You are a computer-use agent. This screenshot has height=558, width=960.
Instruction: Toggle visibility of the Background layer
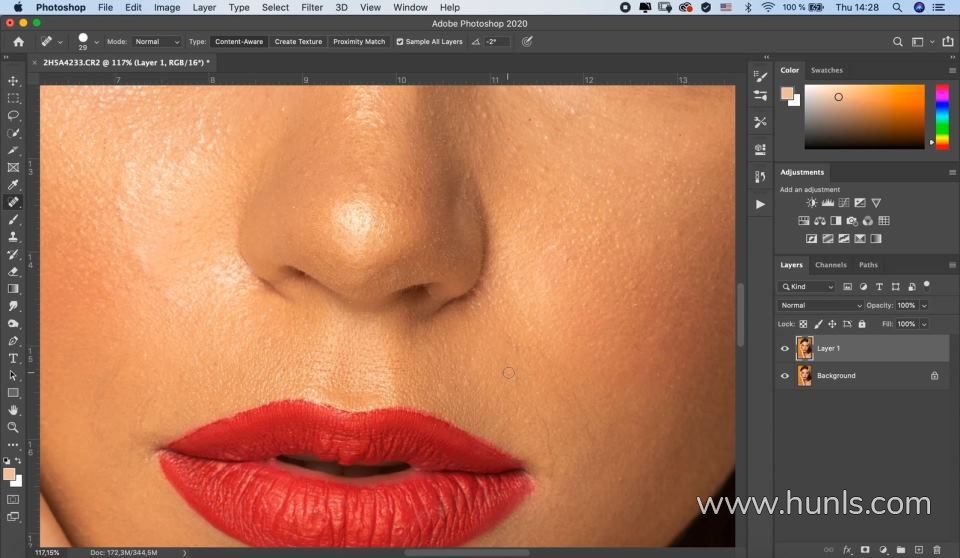click(x=784, y=376)
